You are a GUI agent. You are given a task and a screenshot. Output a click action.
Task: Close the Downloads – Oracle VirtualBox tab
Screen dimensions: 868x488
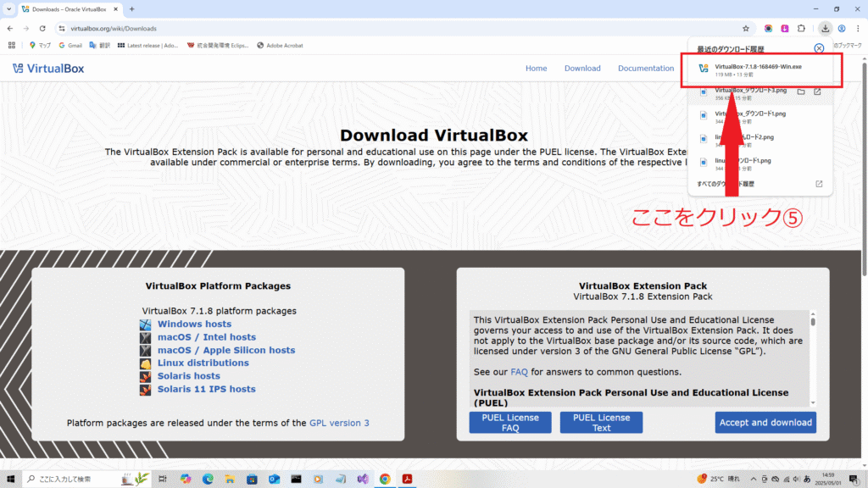click(x=115, y=8)
